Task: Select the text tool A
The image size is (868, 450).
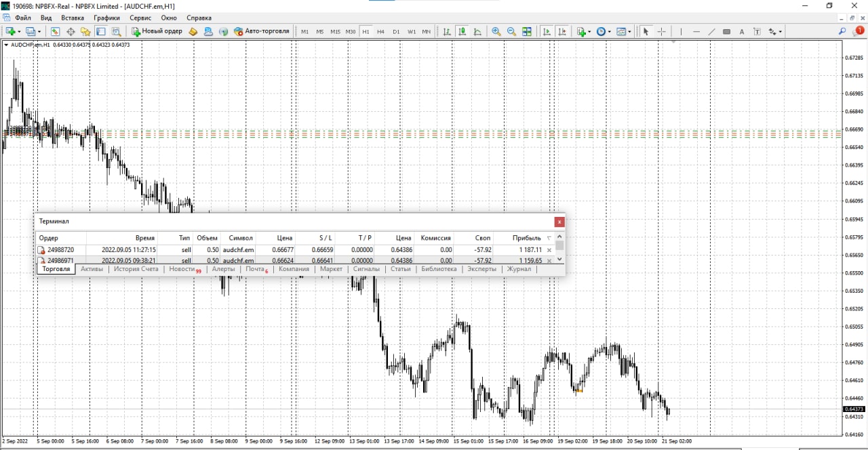Action: (742, 31)
